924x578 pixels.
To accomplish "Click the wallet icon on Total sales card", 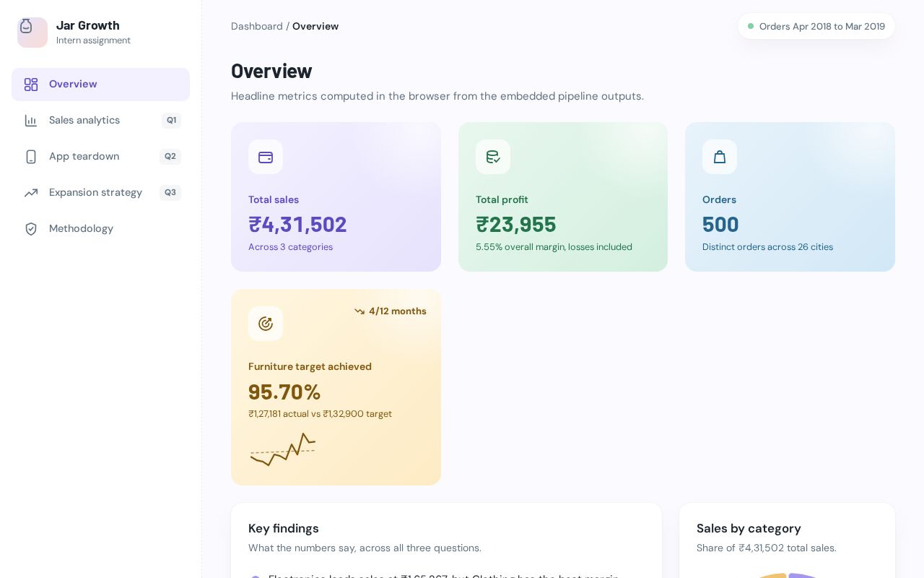I will (x=266, y=157).
